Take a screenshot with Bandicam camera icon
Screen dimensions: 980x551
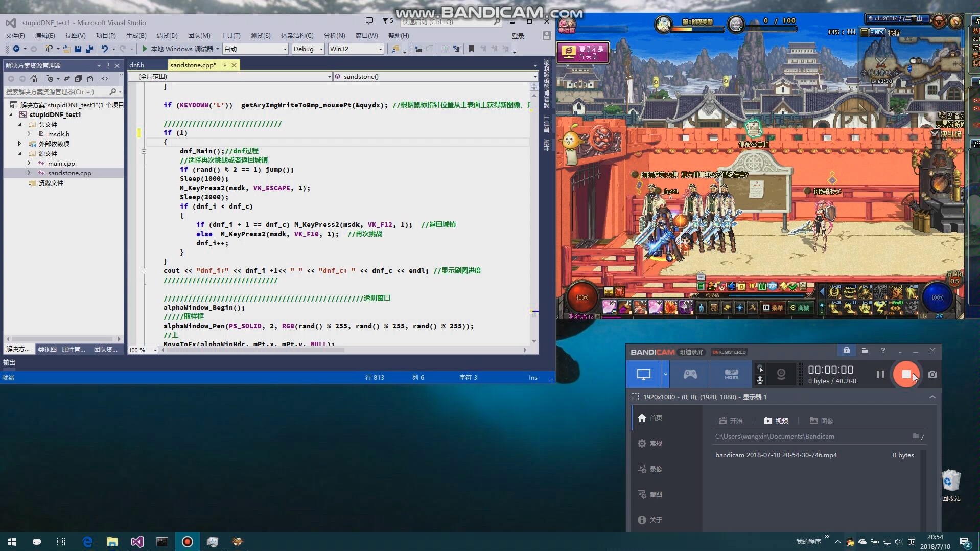(x=932, y=374)
